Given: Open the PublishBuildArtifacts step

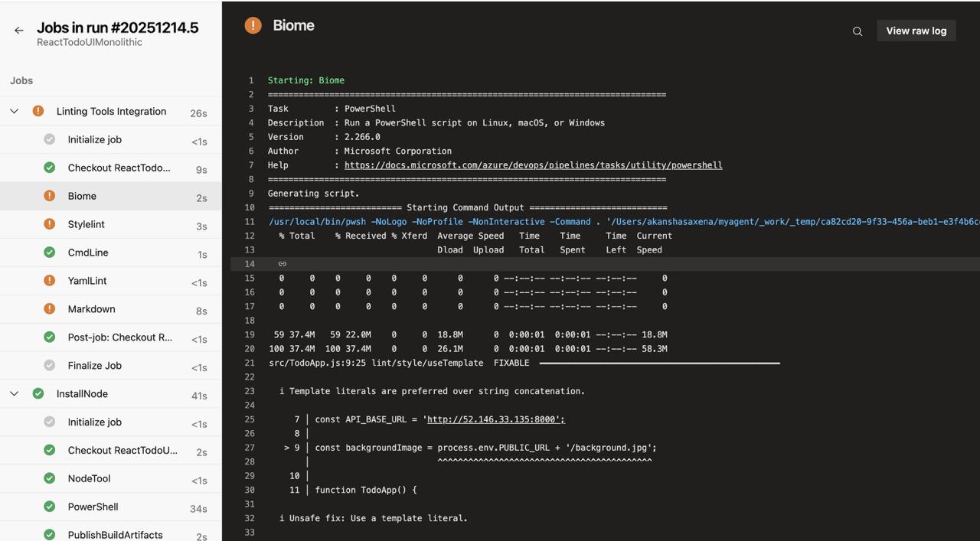Looking at the screenshot, I should point(111,533).
